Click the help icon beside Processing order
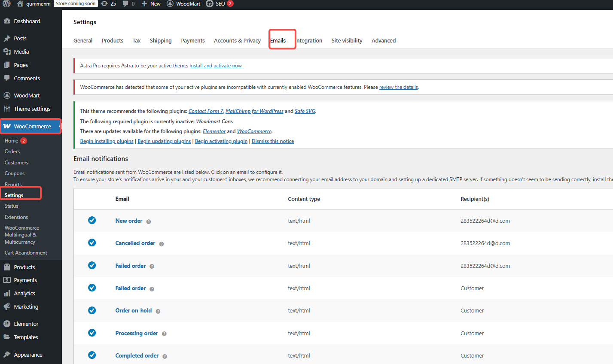This screenshot has height=364, width=613. [164, 334]
